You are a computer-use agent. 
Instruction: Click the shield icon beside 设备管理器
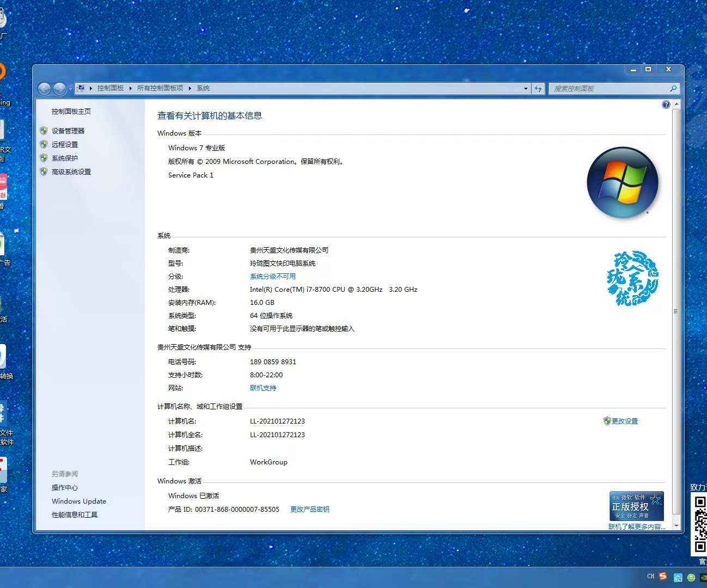pos(44,131)
